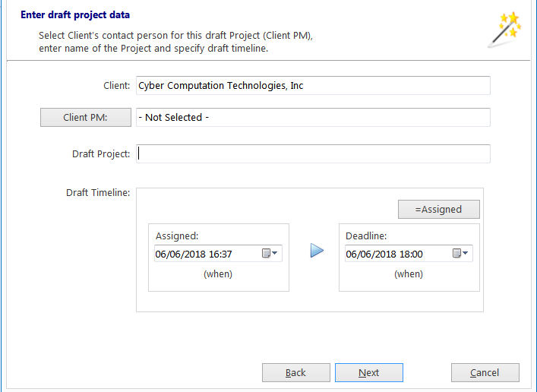
Task: Focus the Draft Project name field
Action: (x=313, y=154)
